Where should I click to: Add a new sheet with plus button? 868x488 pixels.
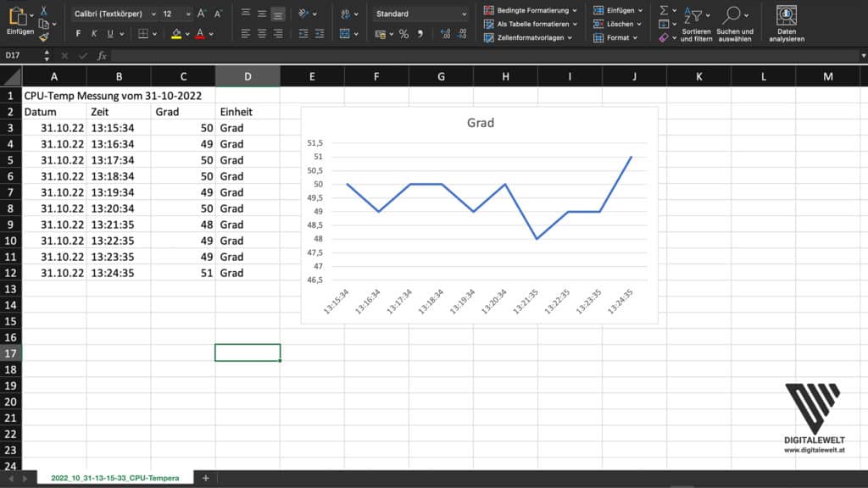(x=205, y=479)
